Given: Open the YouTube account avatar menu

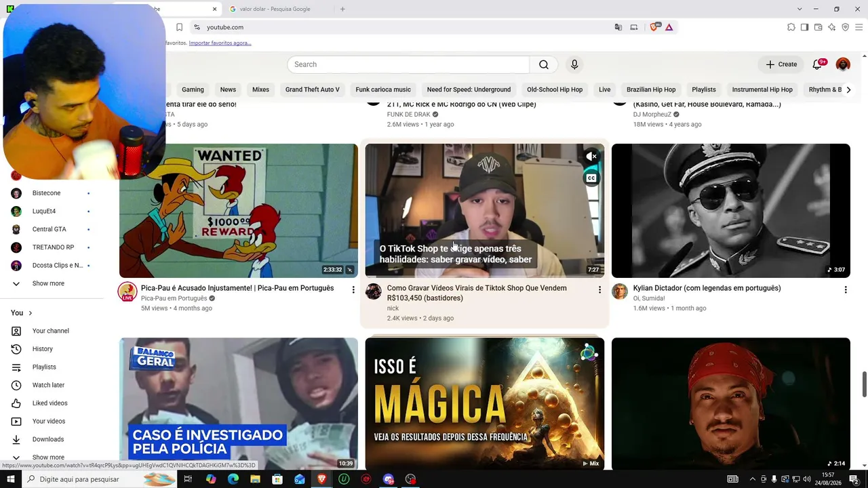Looking at the screenshot, I should (843, 64).
